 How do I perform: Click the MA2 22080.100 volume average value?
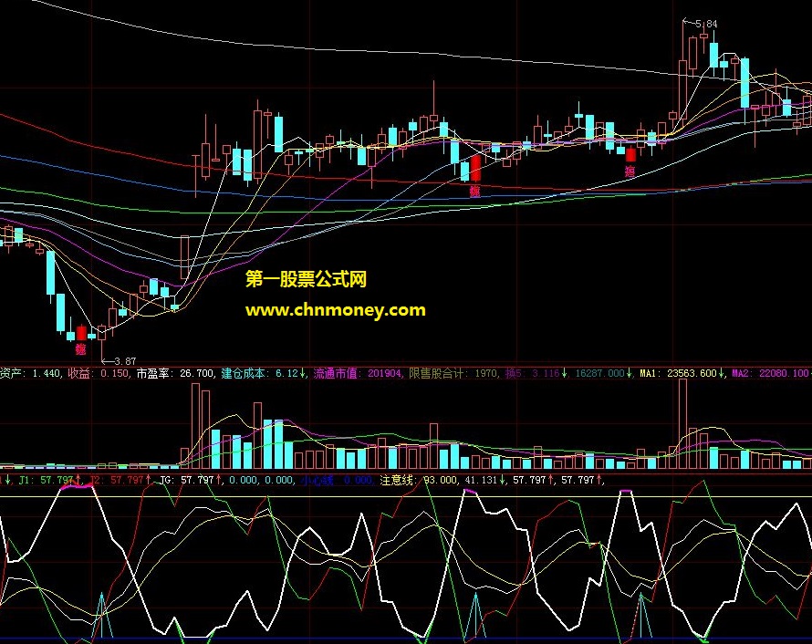(772, 373)
